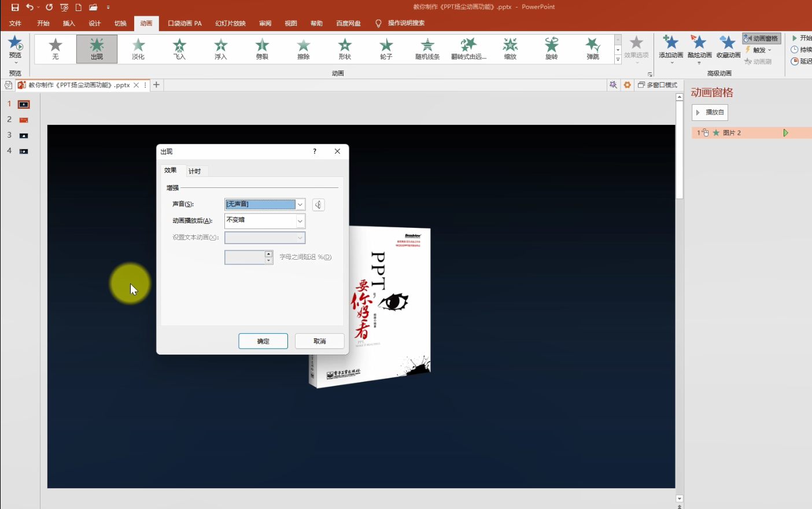Open the 百度网盘 tab

[348, 23]
